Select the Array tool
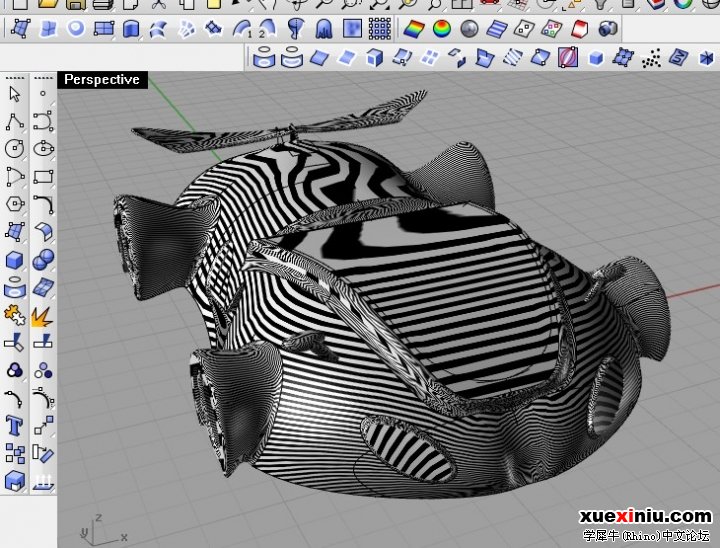The width and height of the screenshot is (720, 548). pyautogui.click(x=15, y=453)
